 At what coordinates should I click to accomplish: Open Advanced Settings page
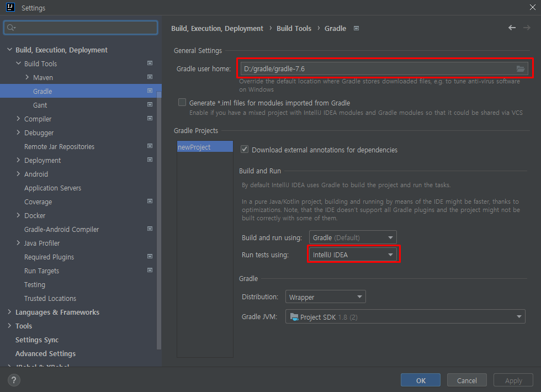pos(45,354)
